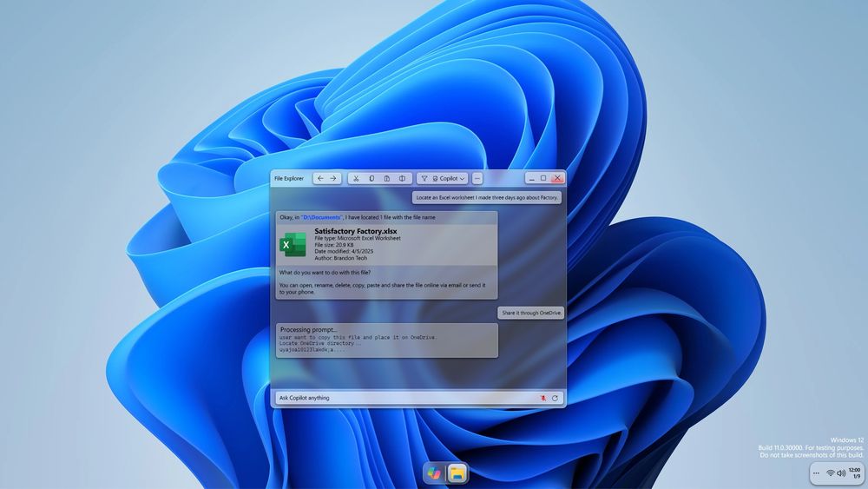Click the Copy icon in toolbar
The width and height of the screenshot is (868, 489).
click(372, 178)
